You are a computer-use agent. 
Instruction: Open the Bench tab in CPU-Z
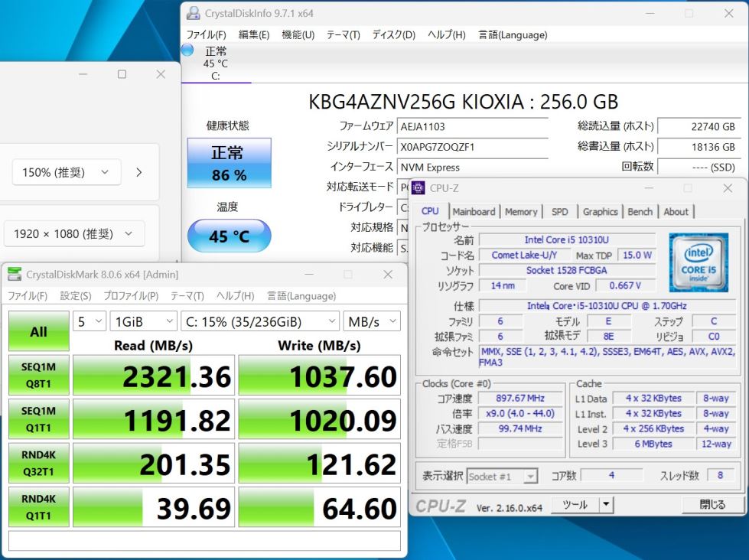point(640,212)
